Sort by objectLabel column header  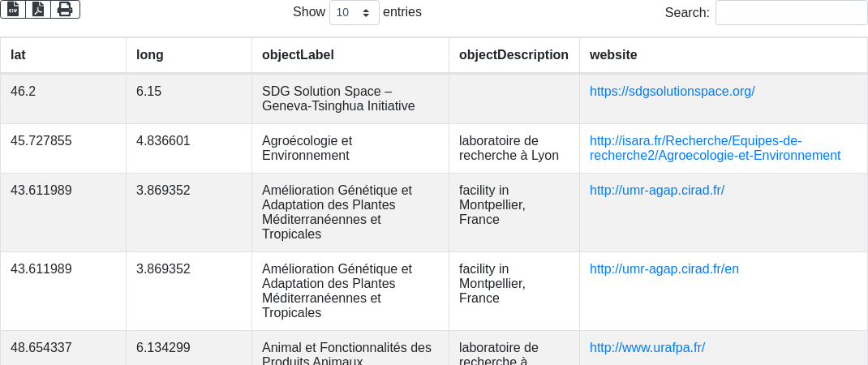point(350,55)
